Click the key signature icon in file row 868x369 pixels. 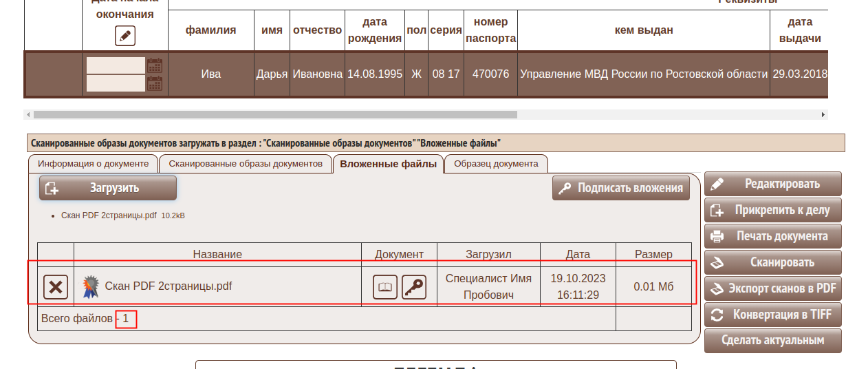tap(413, 287)
